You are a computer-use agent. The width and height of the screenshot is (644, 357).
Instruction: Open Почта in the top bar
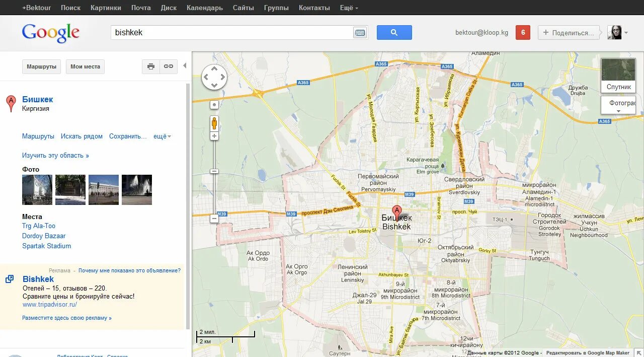coord(141,8)
